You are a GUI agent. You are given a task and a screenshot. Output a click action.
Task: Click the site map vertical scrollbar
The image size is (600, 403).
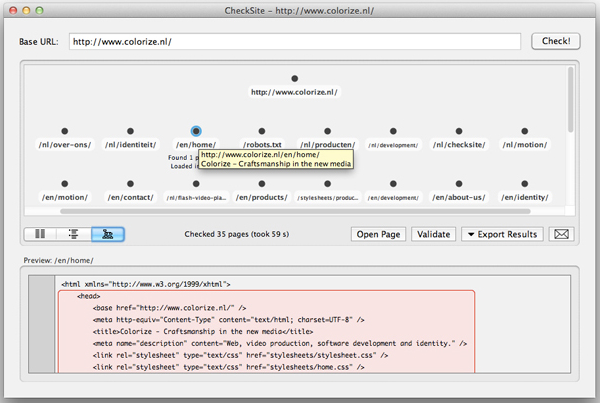(x=570, y=100)
